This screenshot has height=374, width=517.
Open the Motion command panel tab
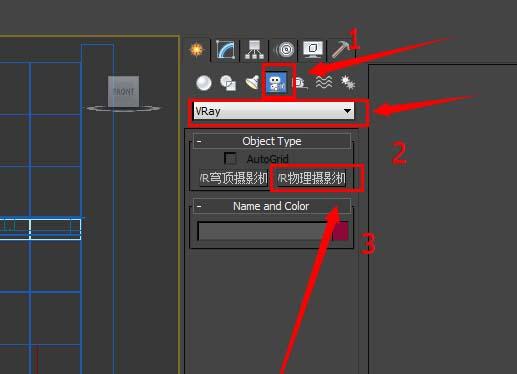[285, 50]
